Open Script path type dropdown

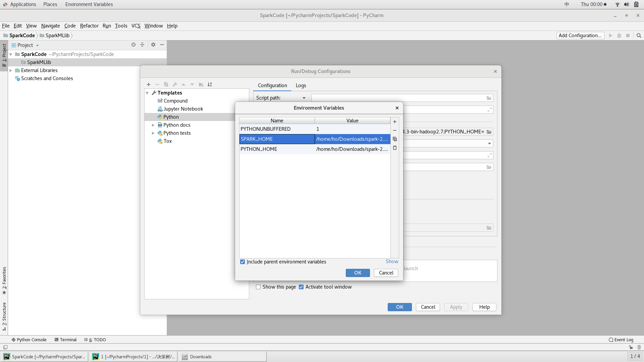click(304, 98)
